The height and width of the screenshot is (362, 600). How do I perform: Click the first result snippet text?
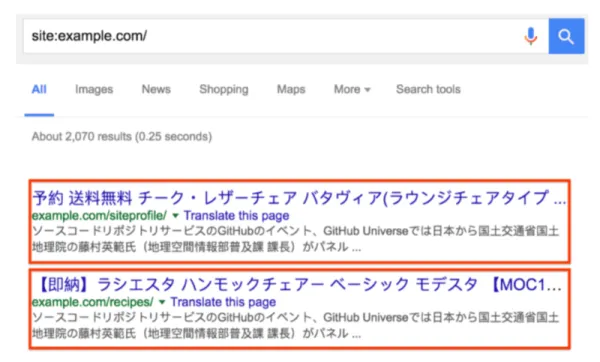(x=295, y=239)
